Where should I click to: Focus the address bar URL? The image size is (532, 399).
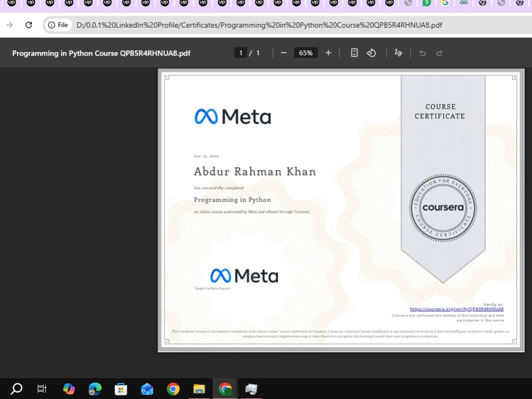pyautogui.click(x=259, y=25)
